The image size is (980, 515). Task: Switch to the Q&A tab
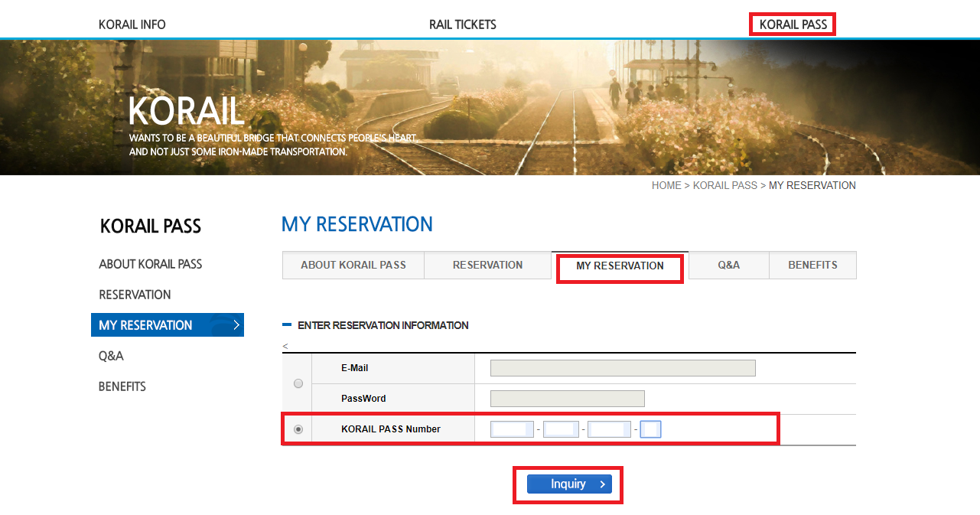tap(728, 265)
